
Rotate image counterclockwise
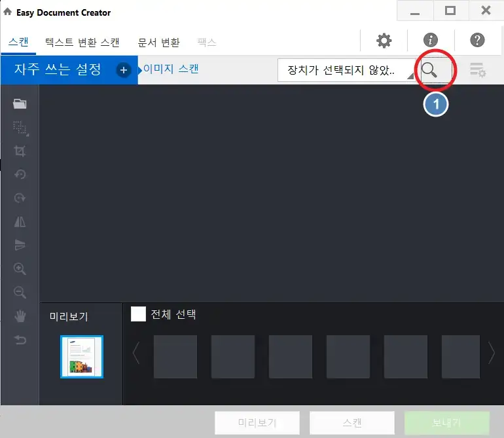pyautogui.click(x=20, y=174)
